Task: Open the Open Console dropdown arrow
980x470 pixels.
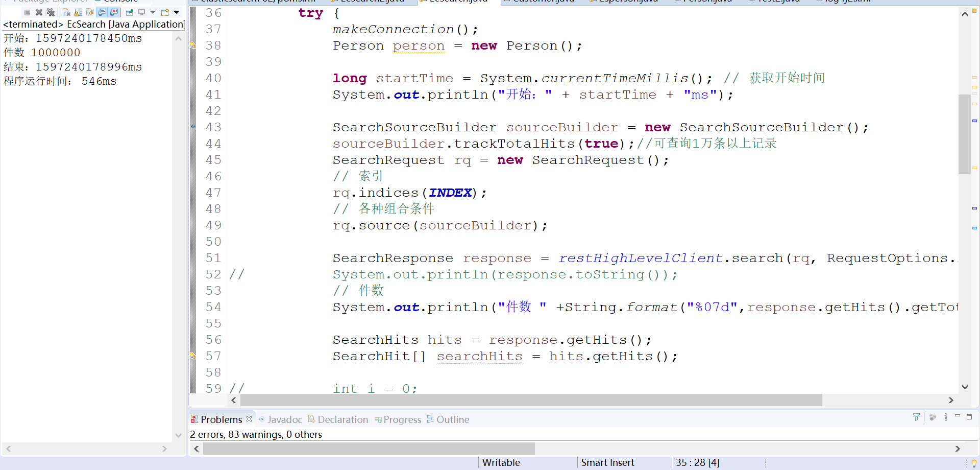Action: pos(177,12)
